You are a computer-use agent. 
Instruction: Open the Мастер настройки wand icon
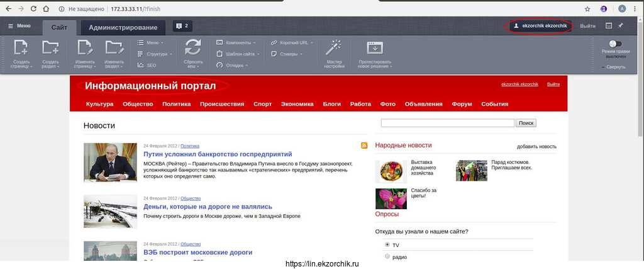coord(334,47)
